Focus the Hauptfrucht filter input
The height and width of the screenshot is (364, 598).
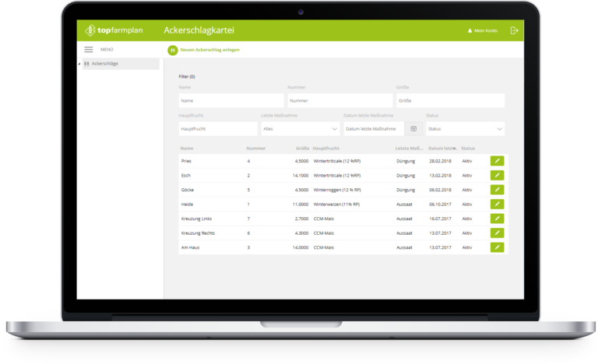[x=218, y=129]
